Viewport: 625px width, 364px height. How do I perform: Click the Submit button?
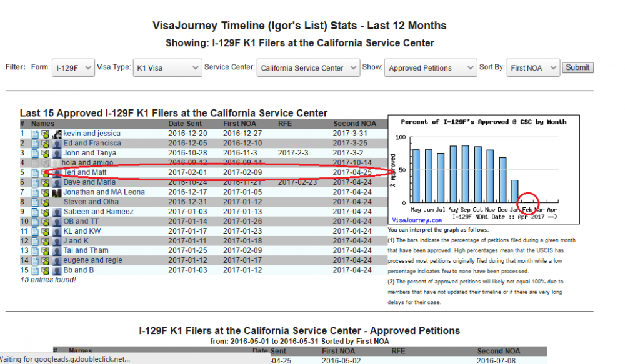tap(577, 67)
